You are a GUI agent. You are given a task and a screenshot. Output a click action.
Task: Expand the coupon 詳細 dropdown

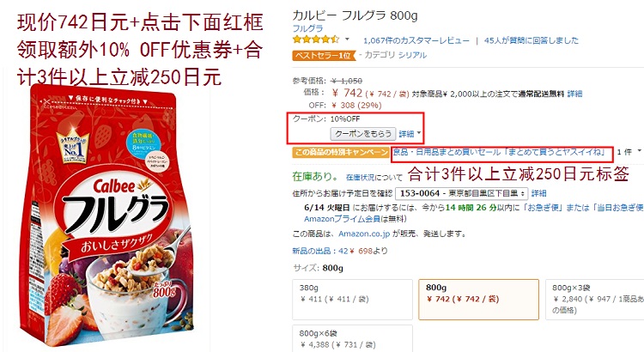click(x=410, y=134)
